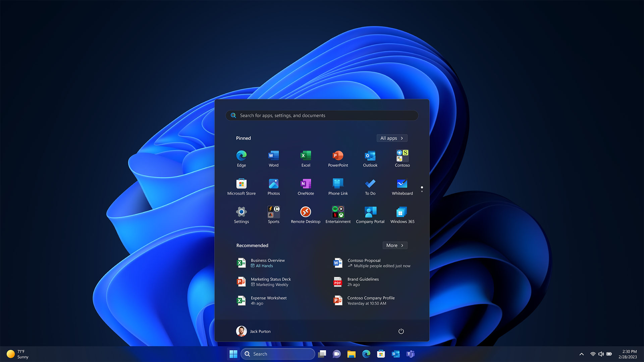Viewport: 644px width, 362px height.
Task: Click Power button to shut down
Action: 401,331
